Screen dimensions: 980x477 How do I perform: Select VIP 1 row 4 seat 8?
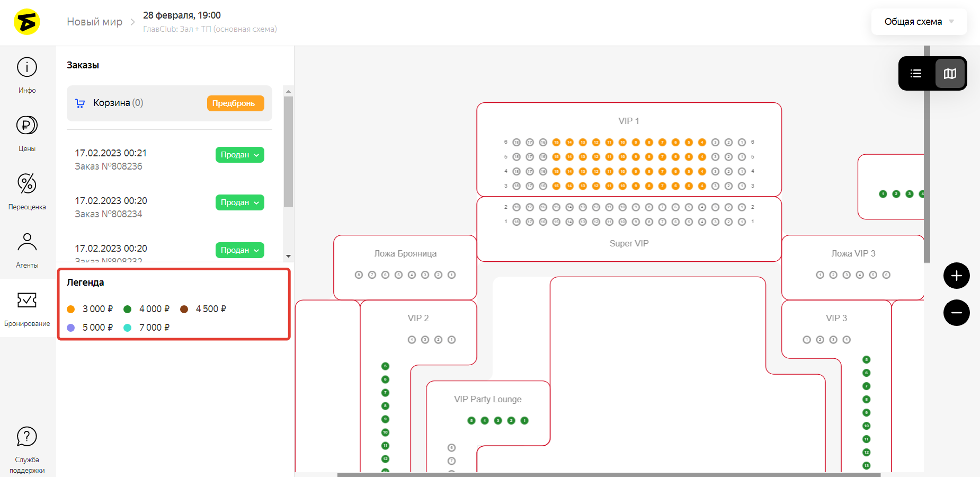(x=649, y=171)
